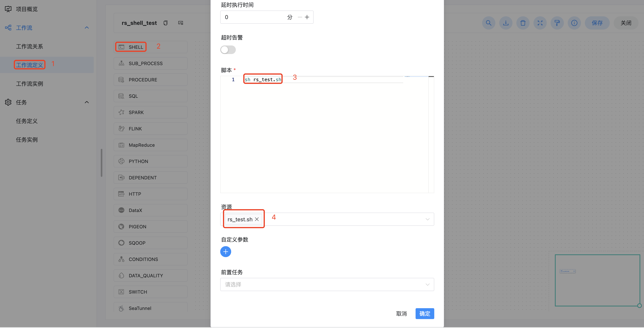The image size is (644, 328).
Task: Click inside the script editor area
Action: (x=325, y=135)
